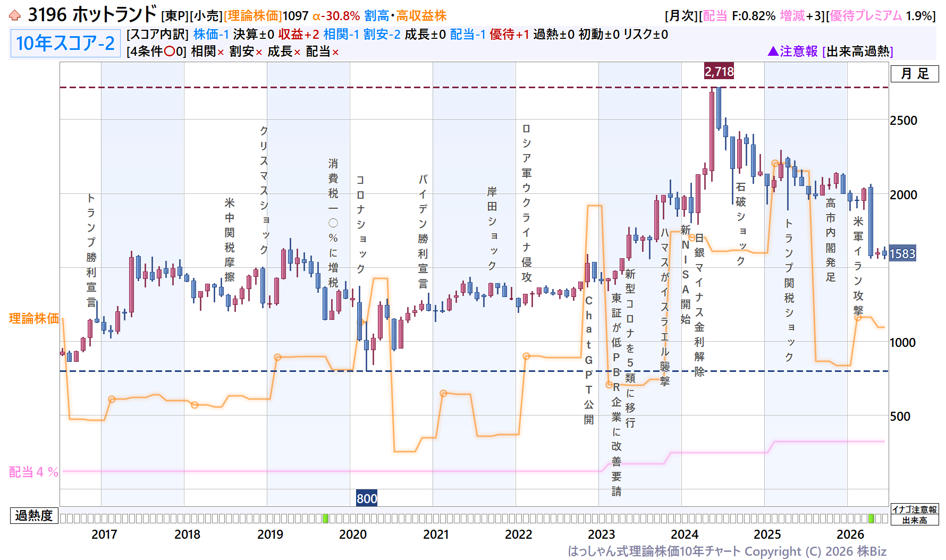The width and height of the screenshot is (946, 560).
Task: Click the green overheat square in 2026
Action: (x=871, y=518)
